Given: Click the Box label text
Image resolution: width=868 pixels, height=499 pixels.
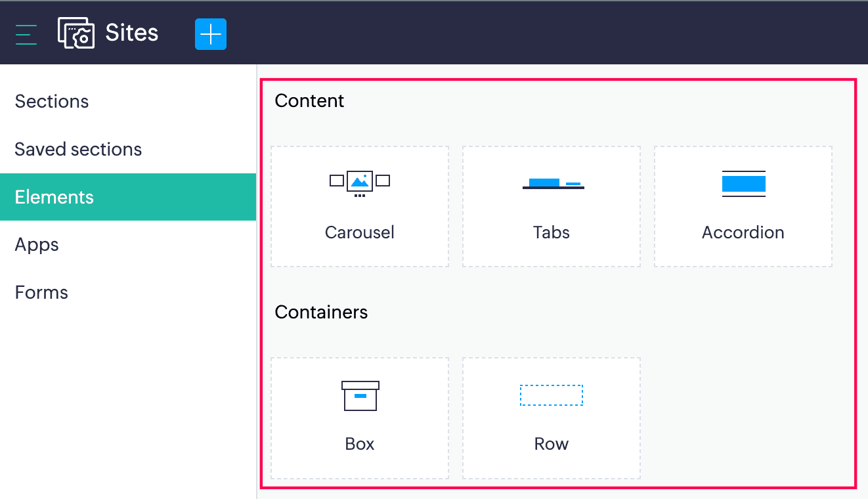Looking at the screenshot, I should coord(360,444).
